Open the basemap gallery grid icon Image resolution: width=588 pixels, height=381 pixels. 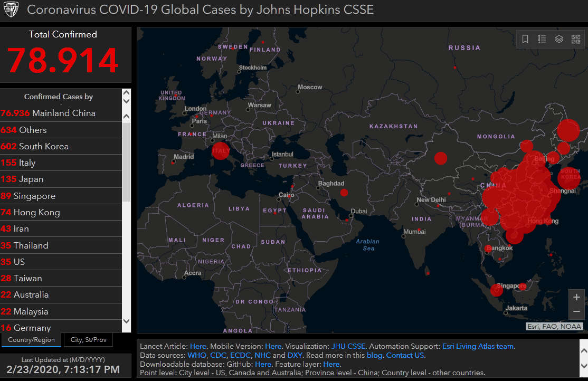pos(576,39)
